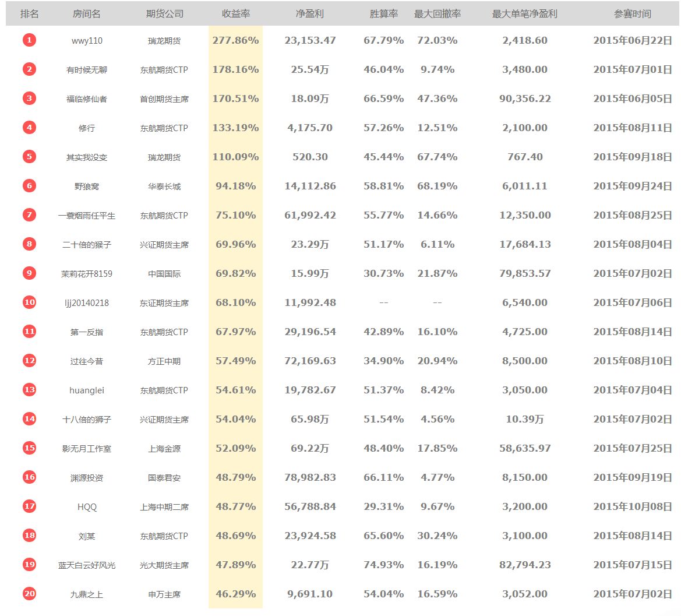Click 参赛时间 column header
Image resolution: width=681 pixels, height=616 pixels.
pos(633,14)
